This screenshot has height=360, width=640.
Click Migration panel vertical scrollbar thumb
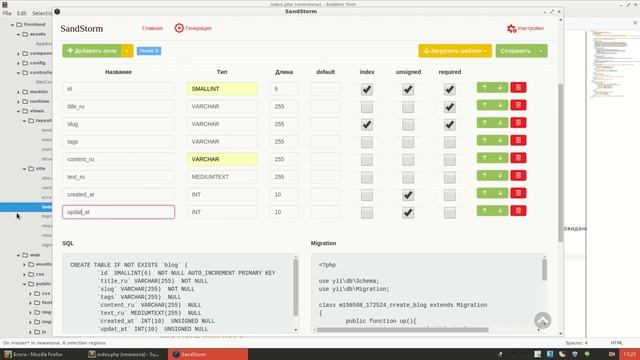(544, 270)
